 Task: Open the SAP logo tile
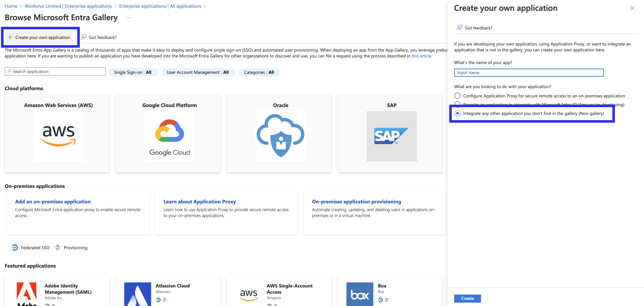click(392, 136)
